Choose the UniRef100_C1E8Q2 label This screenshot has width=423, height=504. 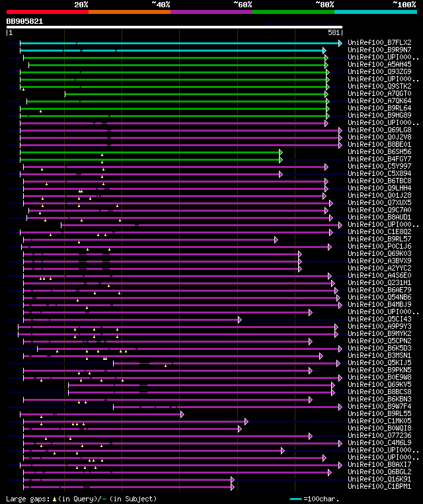pos(379,231)
